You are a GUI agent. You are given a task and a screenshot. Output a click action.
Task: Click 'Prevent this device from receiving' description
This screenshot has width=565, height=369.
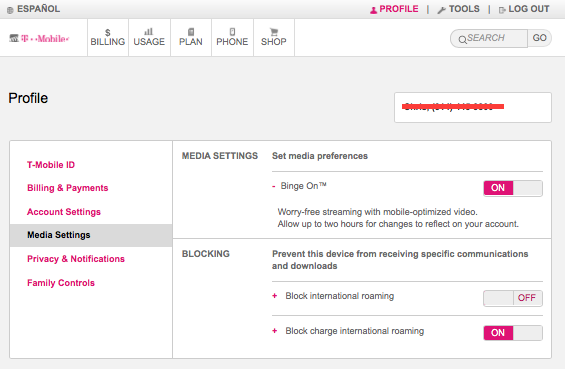400,260
